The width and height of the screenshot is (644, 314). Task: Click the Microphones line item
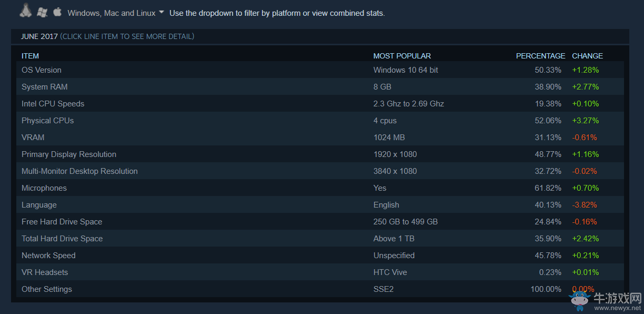(x=320, y=188)
